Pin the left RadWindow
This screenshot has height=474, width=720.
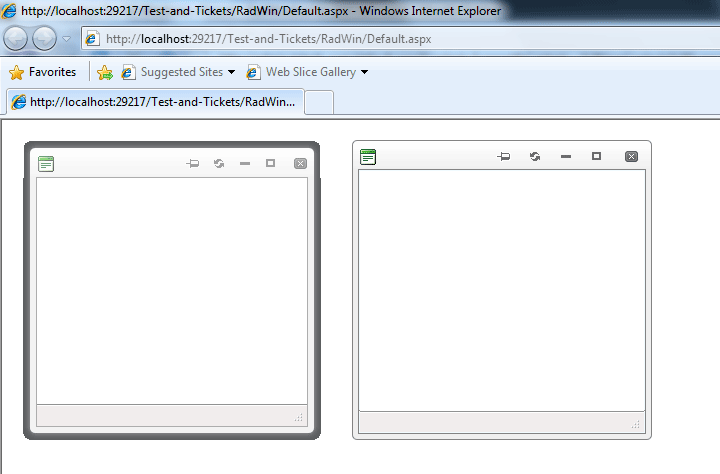tap(193, 163)
